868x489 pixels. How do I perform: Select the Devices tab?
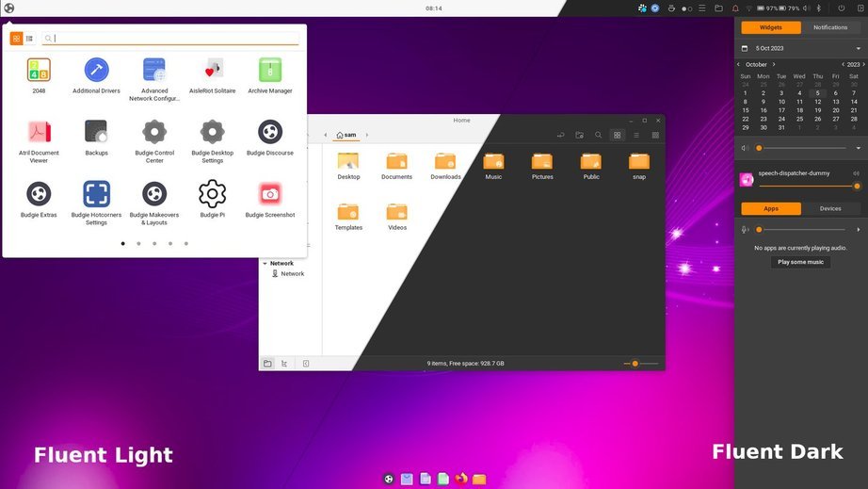click(x=830, y=208)
